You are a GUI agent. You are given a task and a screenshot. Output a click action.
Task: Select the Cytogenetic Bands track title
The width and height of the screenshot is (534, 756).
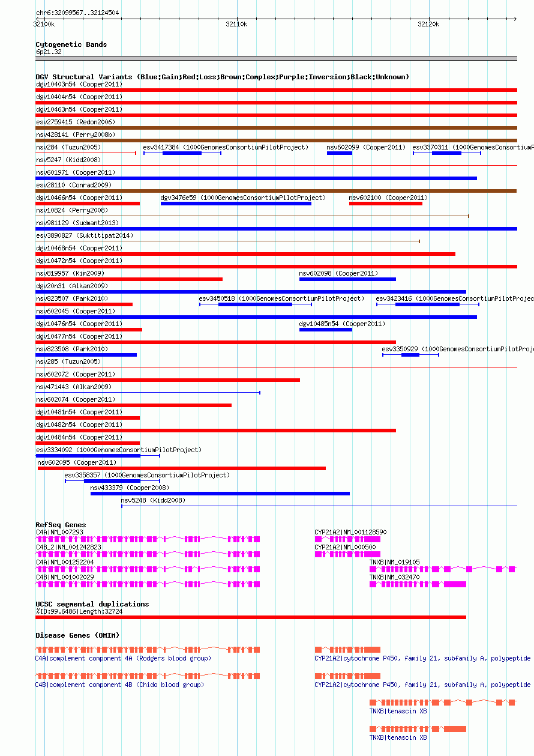click(x=71, y=44)
